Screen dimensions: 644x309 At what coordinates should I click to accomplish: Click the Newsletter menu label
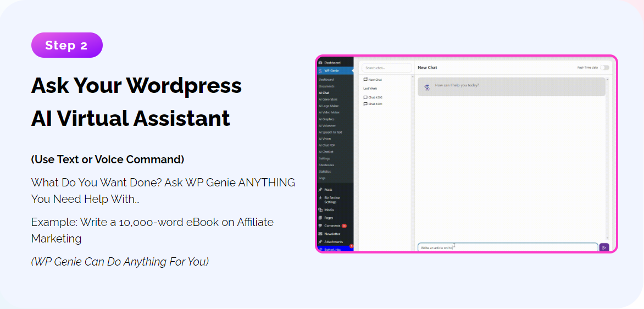point(332,234)
